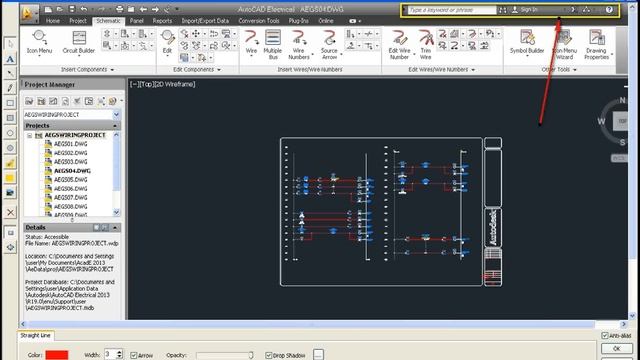Click the Edit component tool
The width and height of the screenshot is (640, 360).
167,42
